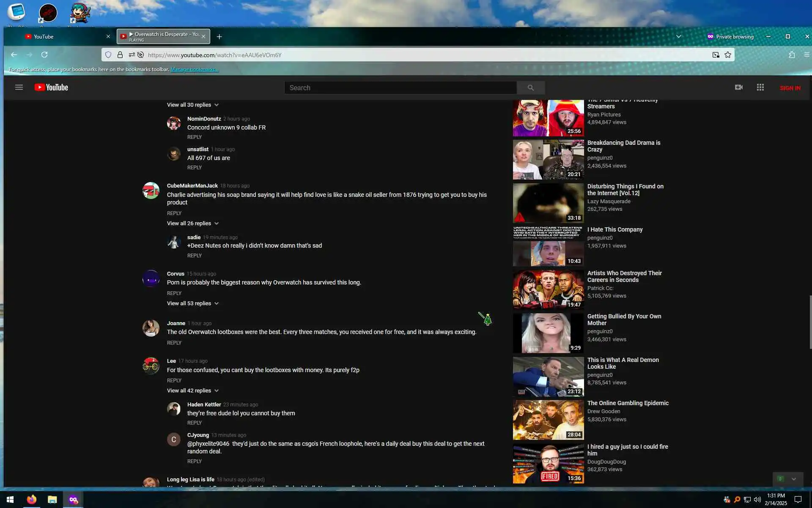Open picture-in-picture icon in address bar
Viewport: 812px width, 508px height.
tap(716, 55)
